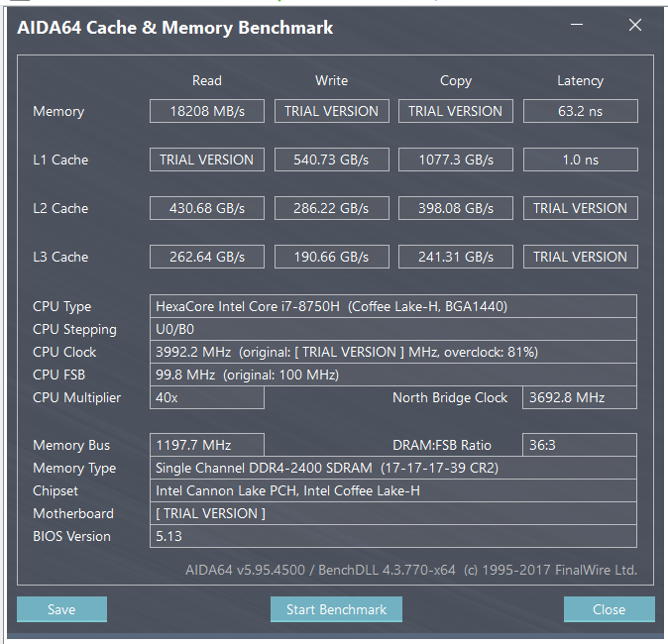
Task: Click CPU FSB field 99.8 MHz
Action: (393, 375)
